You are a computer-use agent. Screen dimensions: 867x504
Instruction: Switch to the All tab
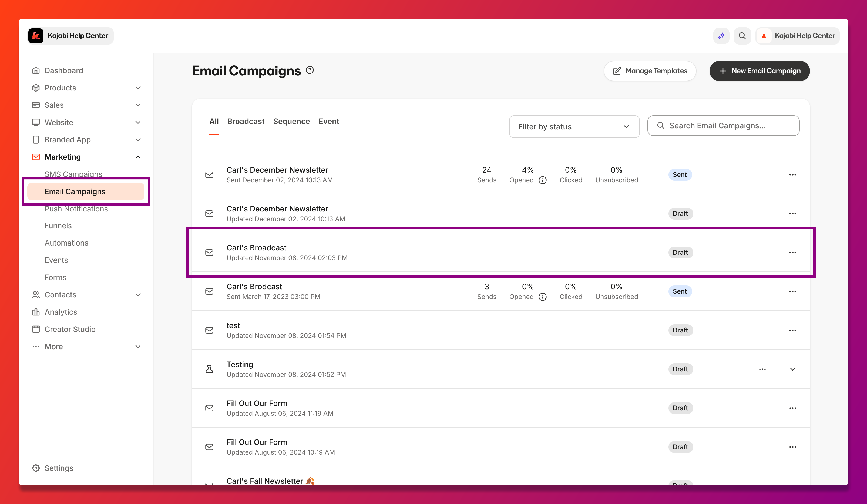click(214, 122)
